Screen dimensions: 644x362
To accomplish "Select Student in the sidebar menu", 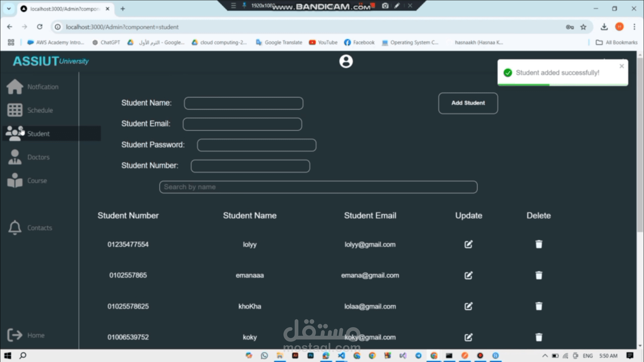I will pos(38,134).
